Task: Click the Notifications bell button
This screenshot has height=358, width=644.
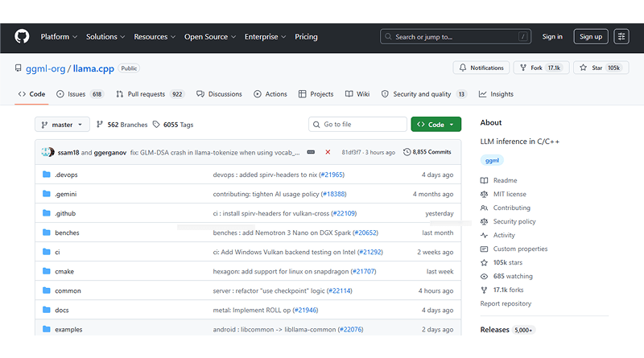Action: pyautogui.click(x=481, y=68)
